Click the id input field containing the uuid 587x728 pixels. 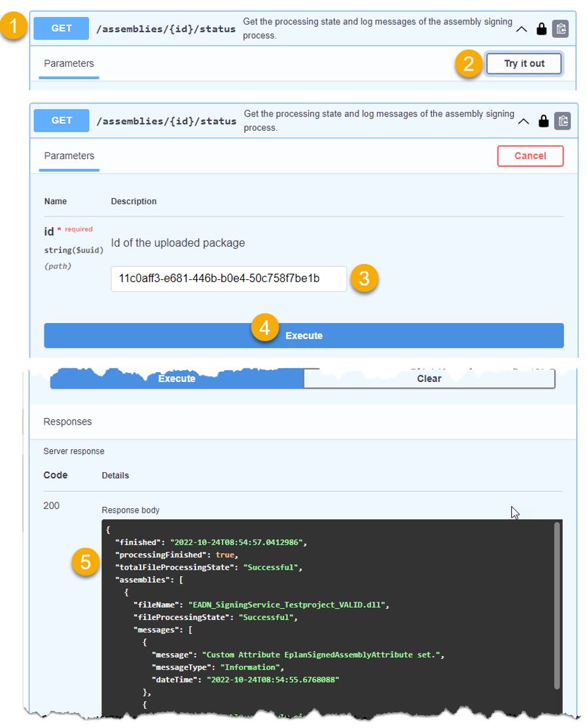click(x=228, y=279)
